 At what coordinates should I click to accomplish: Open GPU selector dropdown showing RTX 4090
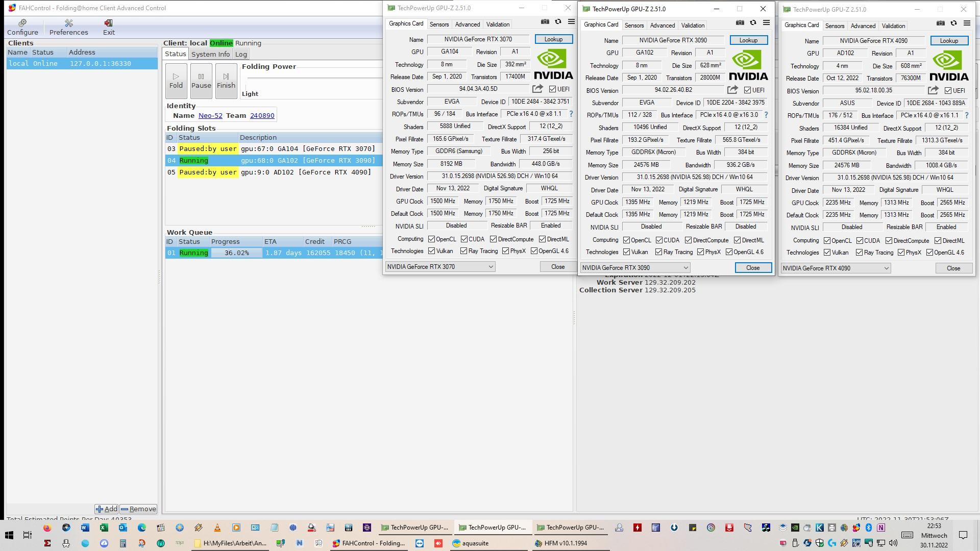click(836, 268)
